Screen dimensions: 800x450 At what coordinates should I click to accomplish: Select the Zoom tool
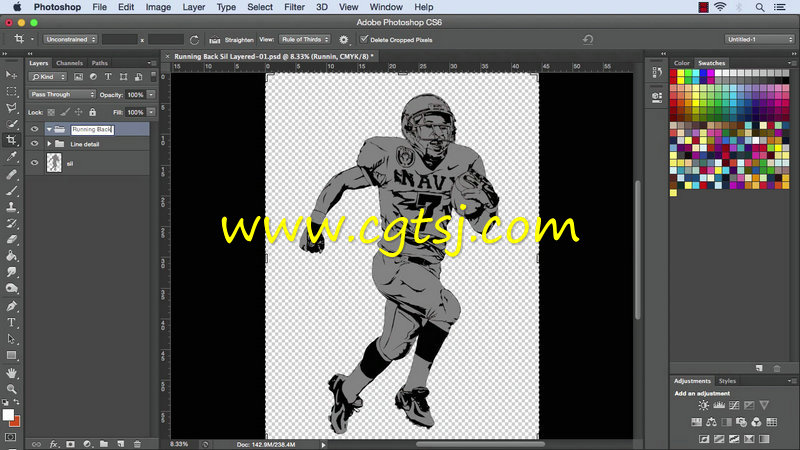[x=11, y=389]
